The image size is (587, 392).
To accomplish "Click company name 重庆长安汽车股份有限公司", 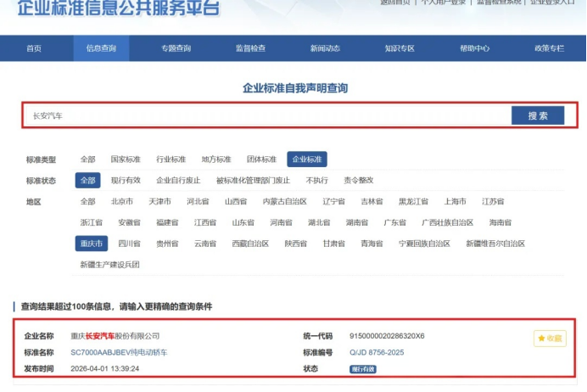I will 115,336.
